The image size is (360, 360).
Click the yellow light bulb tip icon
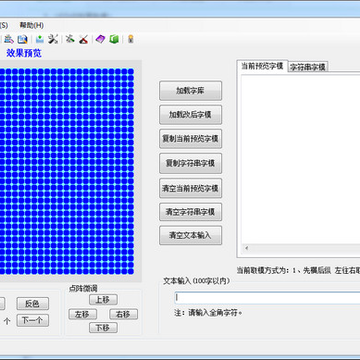(131, 39)
